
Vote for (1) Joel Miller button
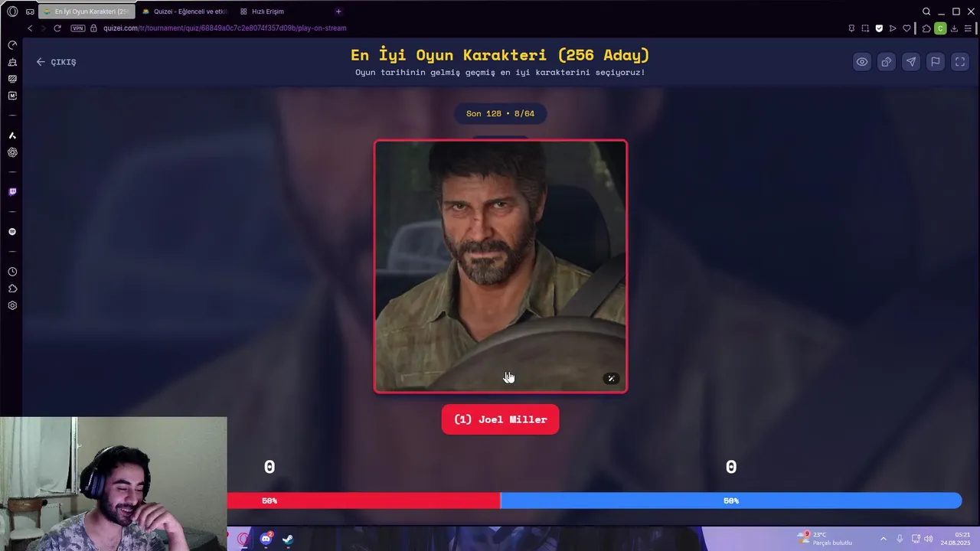pos(500,419)
